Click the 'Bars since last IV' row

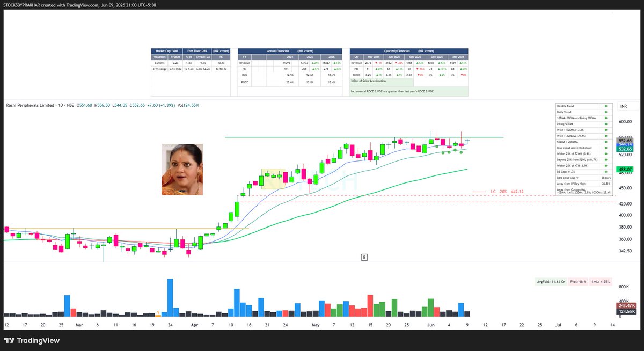584,178
